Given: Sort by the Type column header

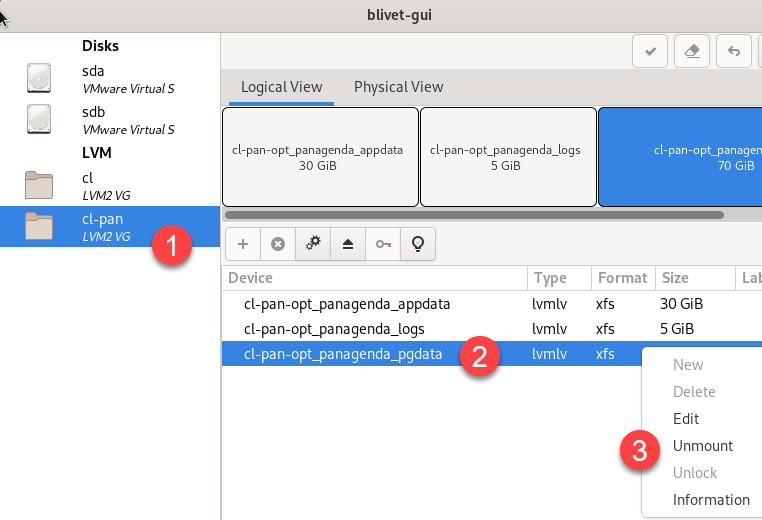Looking at the screenshot, I should pyautogui.click(x=560, y=278).
